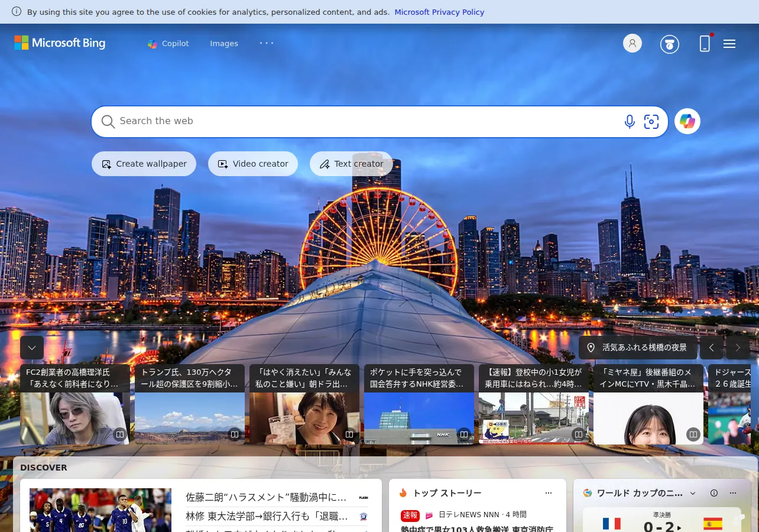The height and width of the screenshot is (532, 759).
Task: Click the Text creator button
Action: coord(351,164)
